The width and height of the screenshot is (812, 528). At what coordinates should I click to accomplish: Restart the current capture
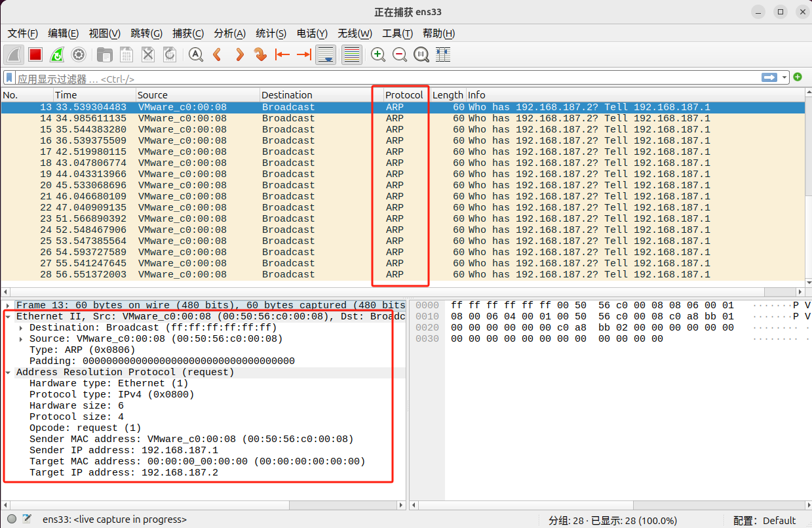click(57, 55)
